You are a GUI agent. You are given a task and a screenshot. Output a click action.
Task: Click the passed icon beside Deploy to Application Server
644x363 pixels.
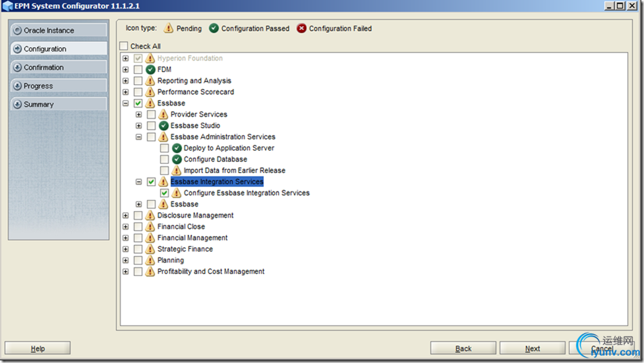(177, 148)
